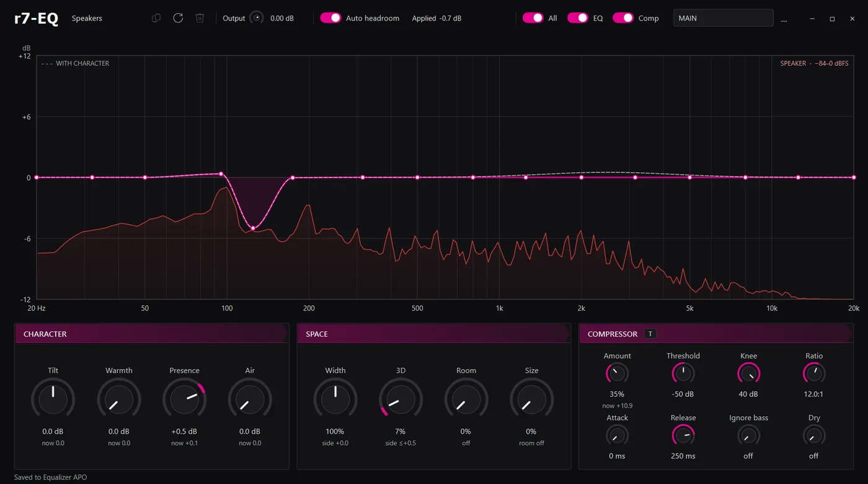This screenshot has width=868, height=484.
Task: Click the 'side ≤+0.5' readout under 3D
Action: coord(401,443)
